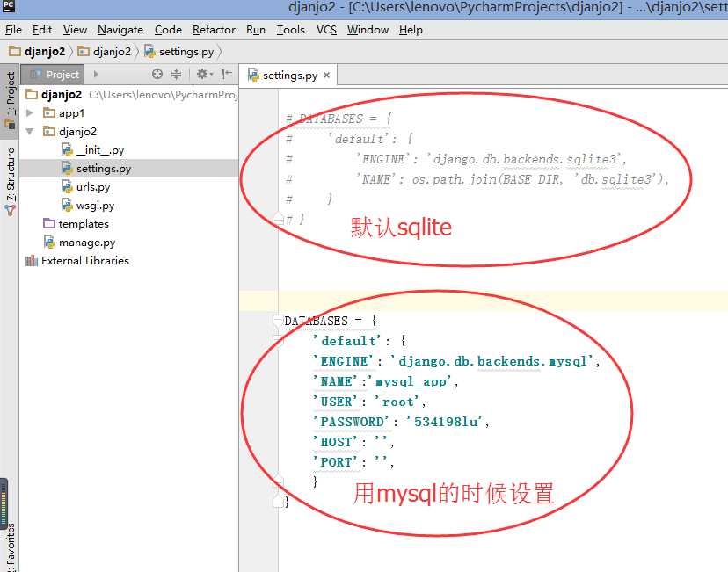Screen dimensions: 728x572
Task: Click the 'root' USER value
Action: [x=397, y=402]
